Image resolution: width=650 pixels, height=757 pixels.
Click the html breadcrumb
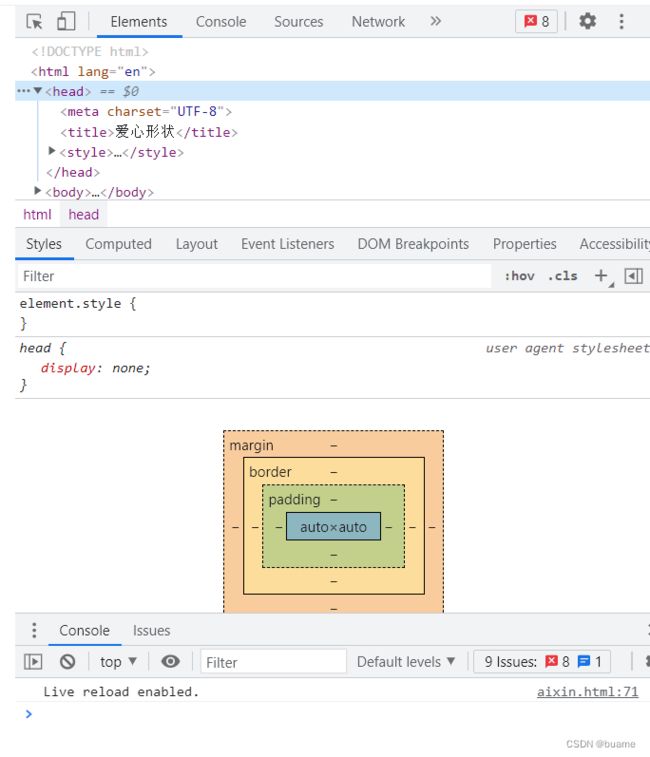(37, 214)
